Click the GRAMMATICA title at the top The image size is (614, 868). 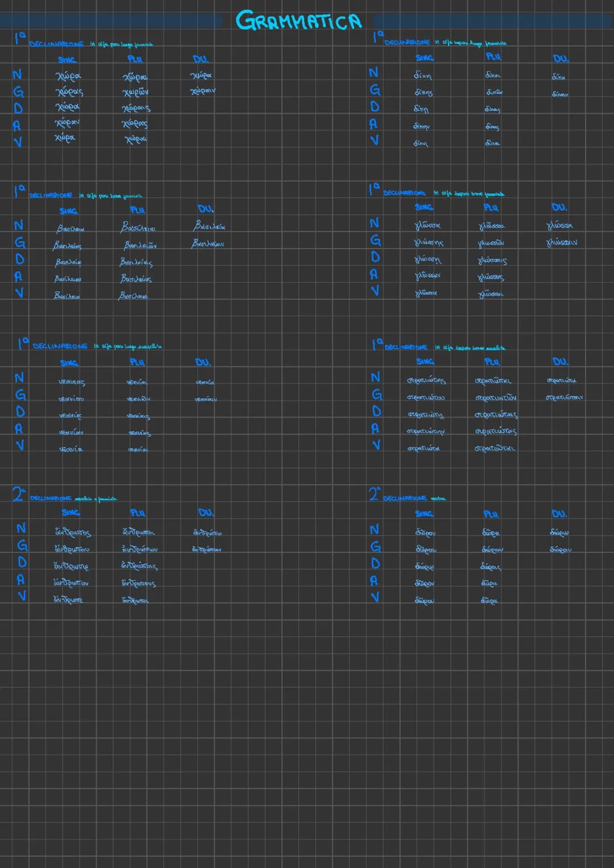[x=298, y=20]
